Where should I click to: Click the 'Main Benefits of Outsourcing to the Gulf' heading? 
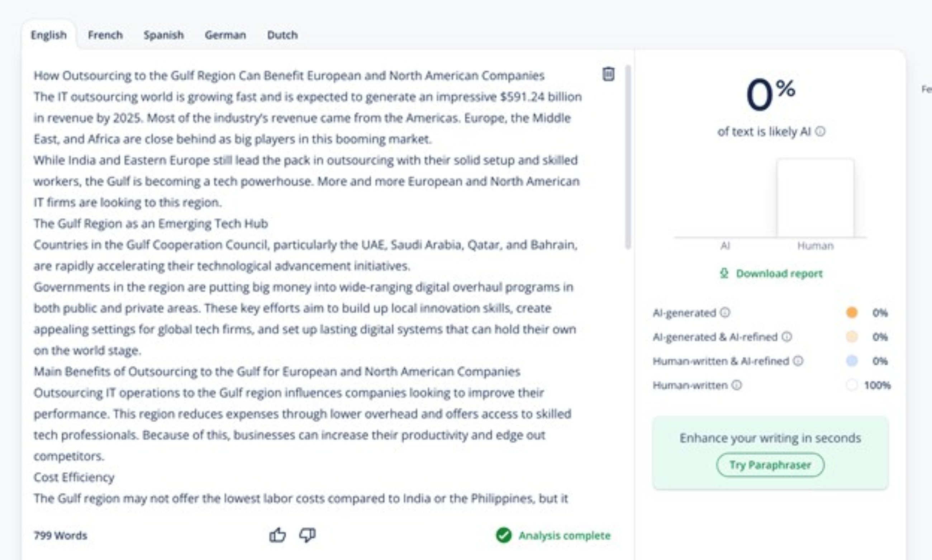tap(277, 372)
